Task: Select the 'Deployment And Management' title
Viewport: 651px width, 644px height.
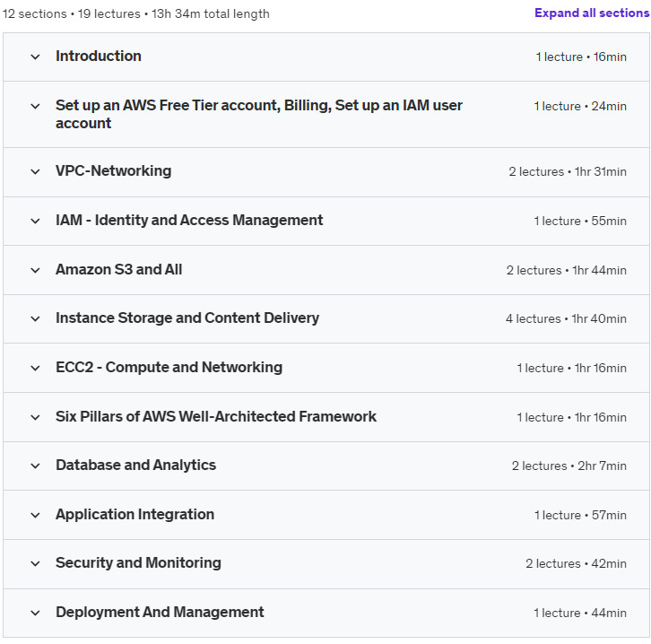Action: coord(160,612)
